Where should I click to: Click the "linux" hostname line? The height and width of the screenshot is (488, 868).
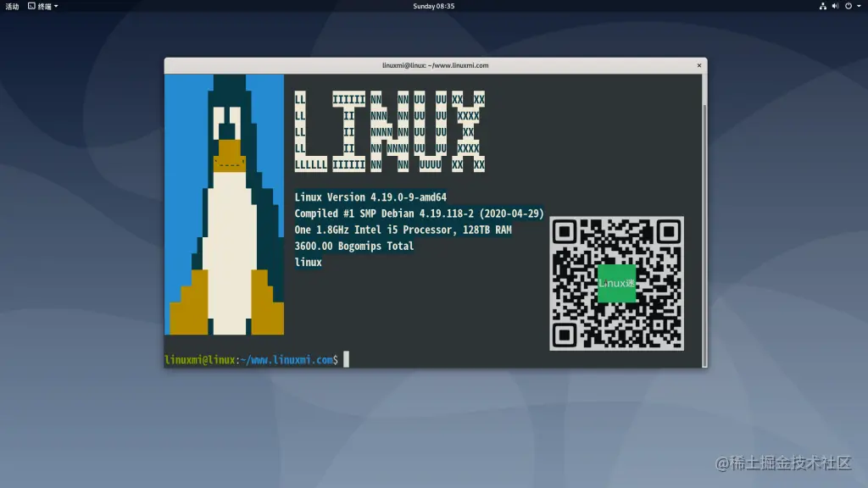308,263
